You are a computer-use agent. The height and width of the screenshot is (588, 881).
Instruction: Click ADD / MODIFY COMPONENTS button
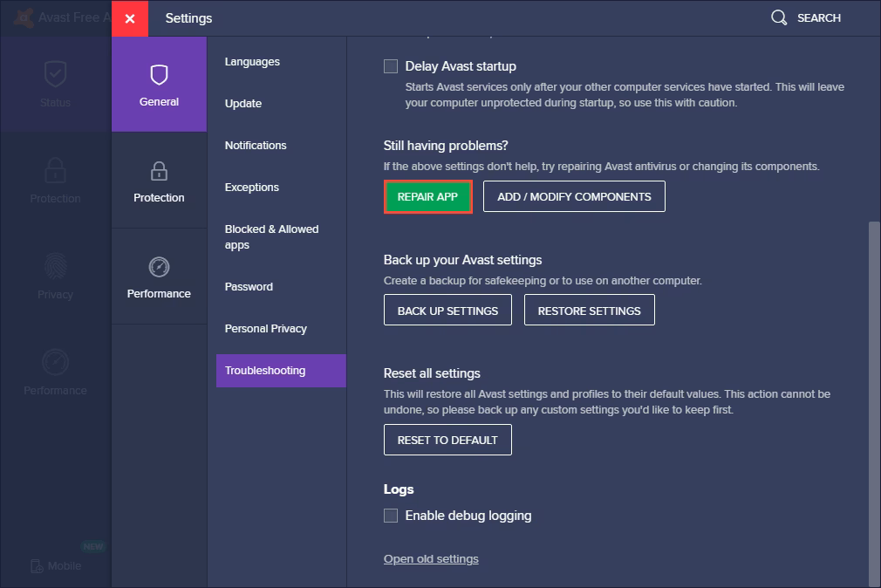[x=574, y=197]
